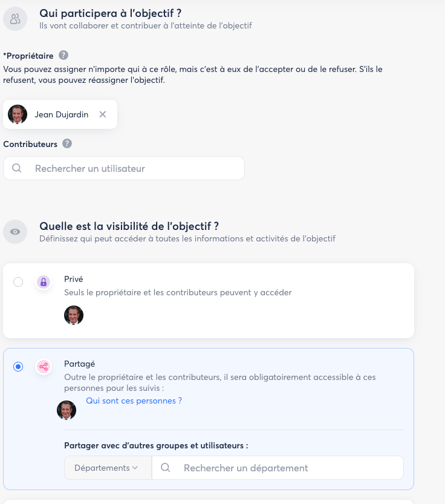Click the purple lock Privé icon

(x=43, y=281)
